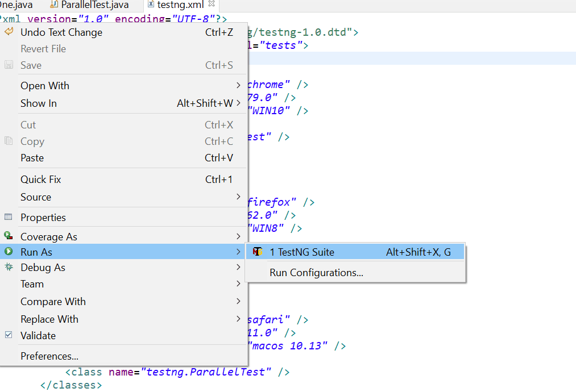Expand the Source submenu arrow
This screenshot has height=392, width=576.
coord(239,197)
